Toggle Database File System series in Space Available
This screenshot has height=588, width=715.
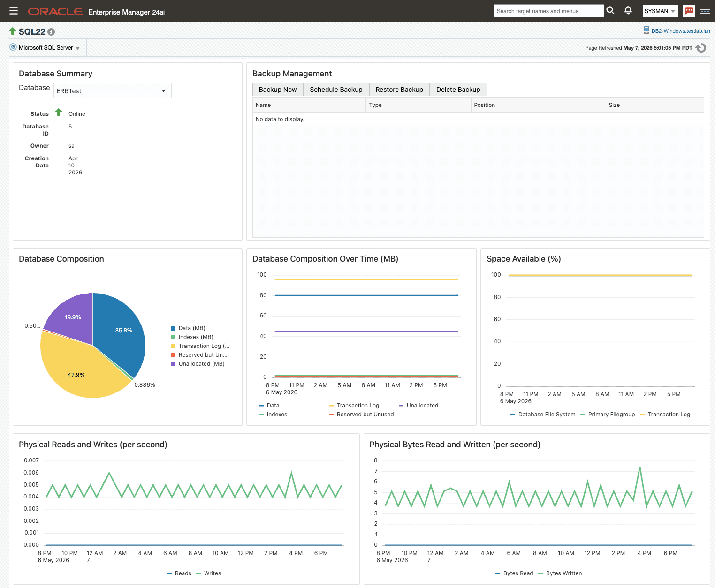543,415
